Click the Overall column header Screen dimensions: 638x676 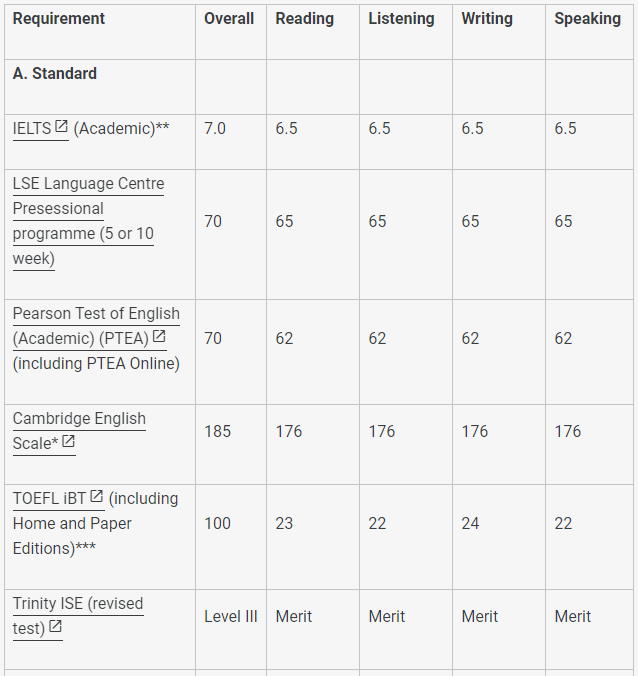[x=229, y=19]
